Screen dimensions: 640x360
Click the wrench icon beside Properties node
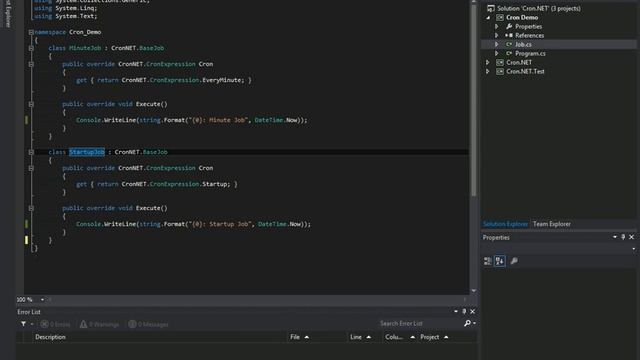(x=509, y=27)
